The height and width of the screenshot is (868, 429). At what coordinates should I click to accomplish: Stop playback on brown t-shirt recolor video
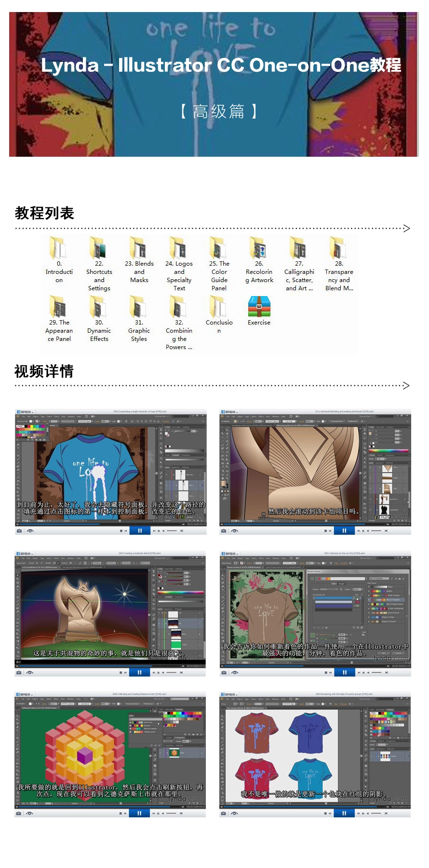pyautogui.click(x=326, y=672)
